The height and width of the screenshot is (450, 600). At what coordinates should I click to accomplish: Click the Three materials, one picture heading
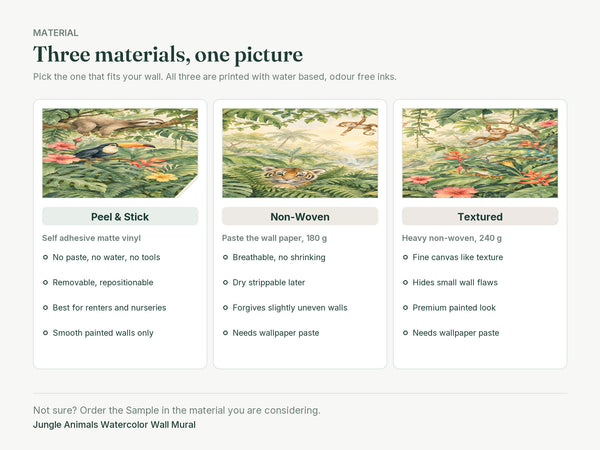click(168, 54)
